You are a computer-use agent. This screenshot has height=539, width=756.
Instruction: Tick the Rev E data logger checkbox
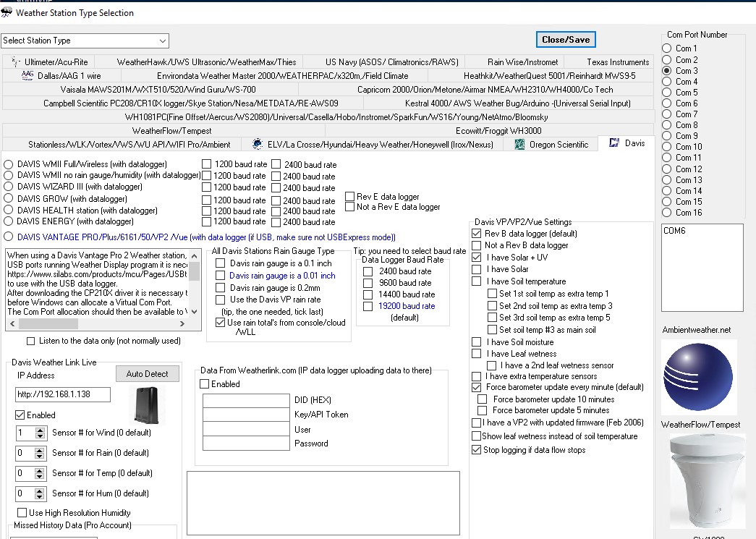(350, 196)
